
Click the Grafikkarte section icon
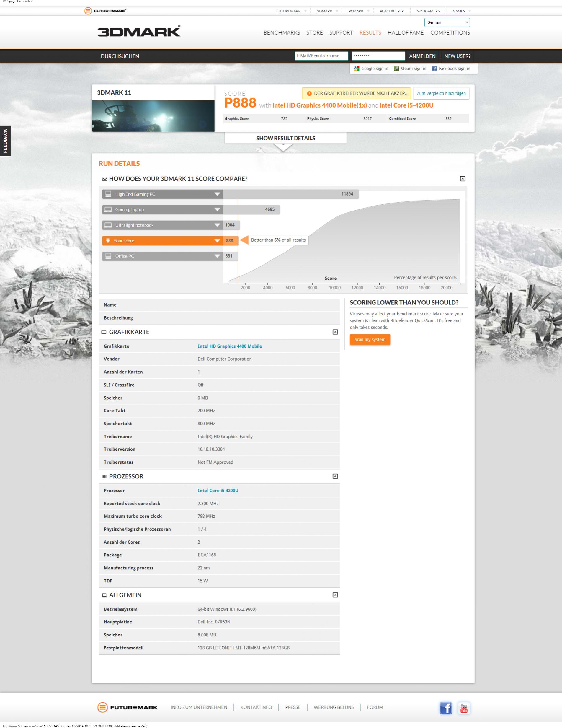pyautogui.click(x=104, y=332)
